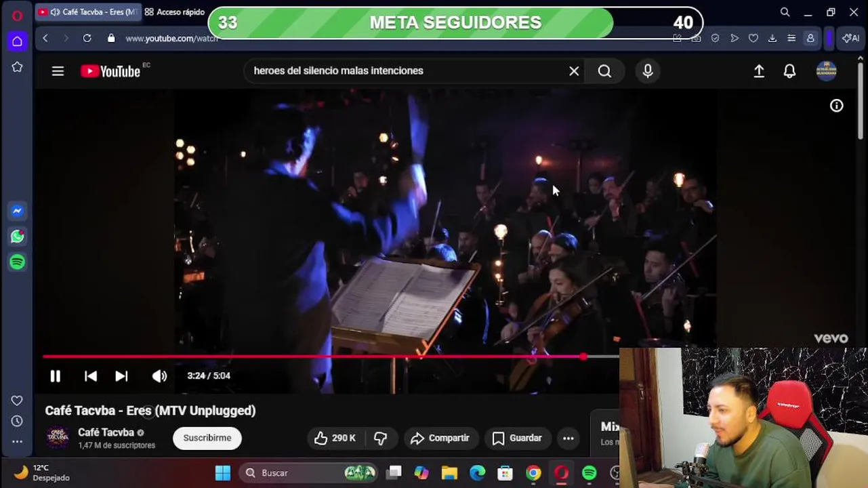Open the YouTube account avatar menu
This screenshot has width=868, height=488.
click(x=826, y=70)
